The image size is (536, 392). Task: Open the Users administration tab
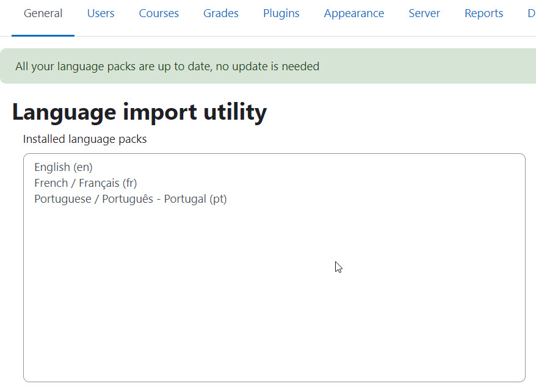(x=101, y=13)
